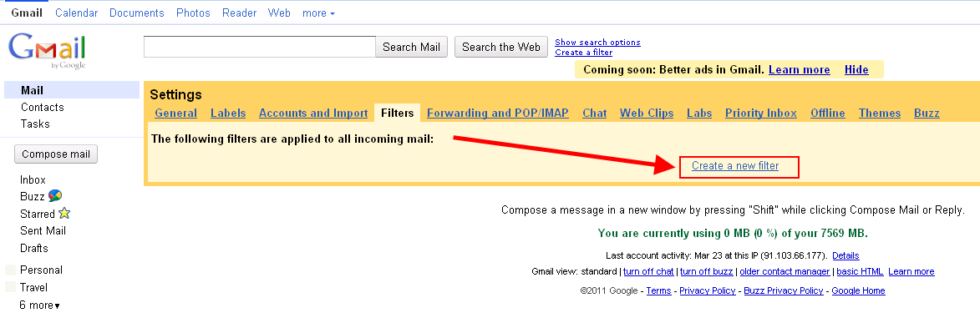Open Reader in the top bar
This screenshot has height=318, width=980.
tap(239, 13)
